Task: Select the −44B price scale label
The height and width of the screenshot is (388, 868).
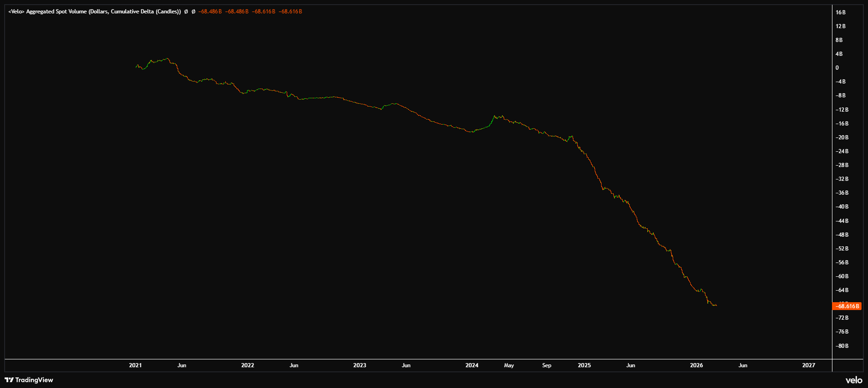Action: (x=842, y=221)
